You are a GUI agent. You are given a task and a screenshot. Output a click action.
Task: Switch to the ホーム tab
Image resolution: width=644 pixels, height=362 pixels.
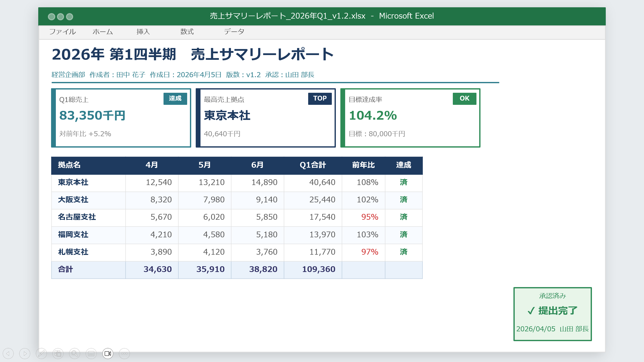point(103,32)
